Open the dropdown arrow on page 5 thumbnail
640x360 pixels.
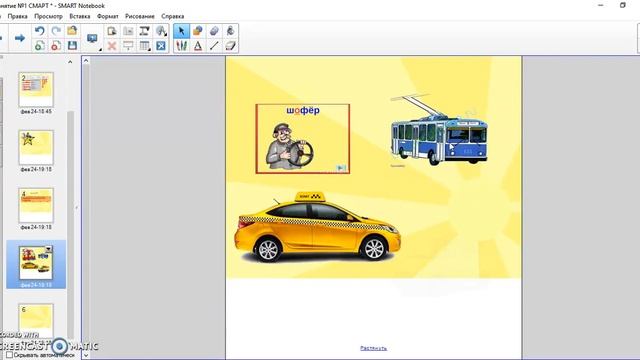(x=49, y=249)
